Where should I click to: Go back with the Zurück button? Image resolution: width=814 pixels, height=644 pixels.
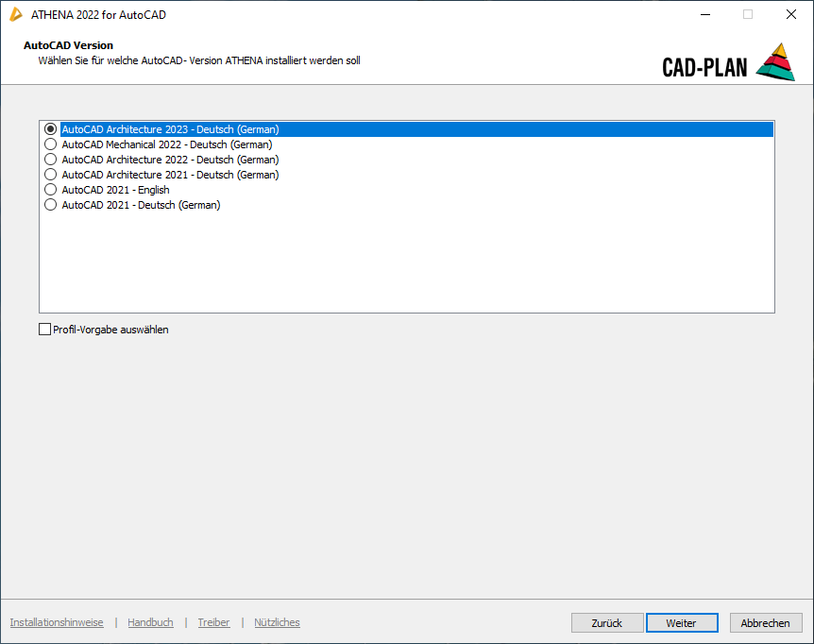click(x=606, y=623)
